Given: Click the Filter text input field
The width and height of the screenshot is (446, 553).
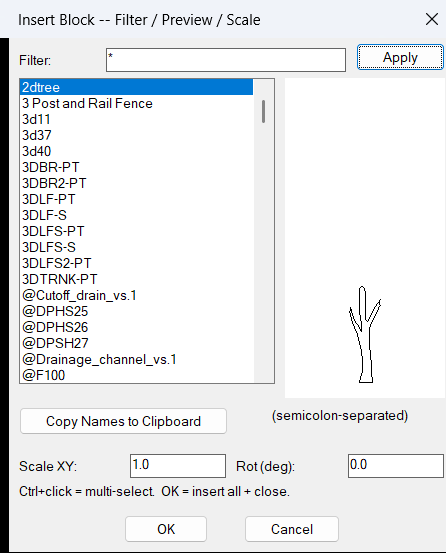Looking at the screenshot, I should click(x=226, y=60).
